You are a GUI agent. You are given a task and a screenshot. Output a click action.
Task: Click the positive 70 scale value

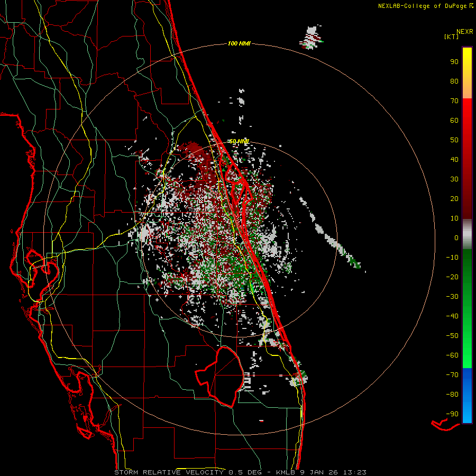click(454, 101)
